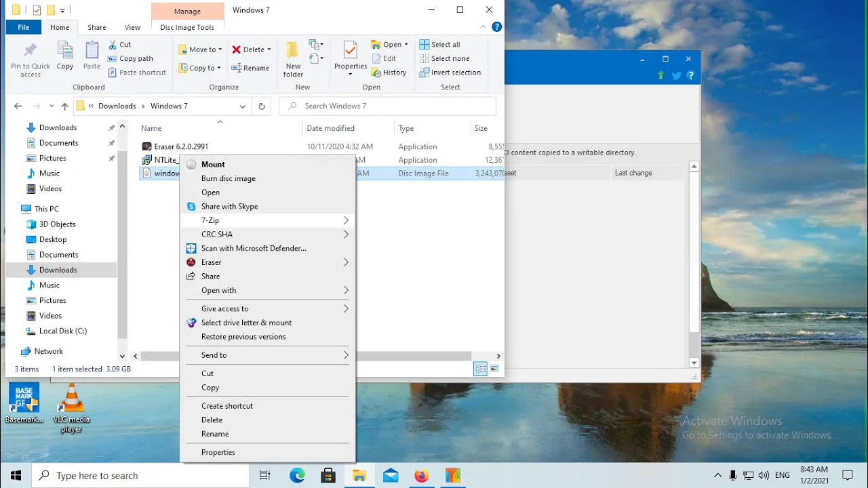Click Rename in the ribbon
The image size is (868, 488).
click(250, 68)
